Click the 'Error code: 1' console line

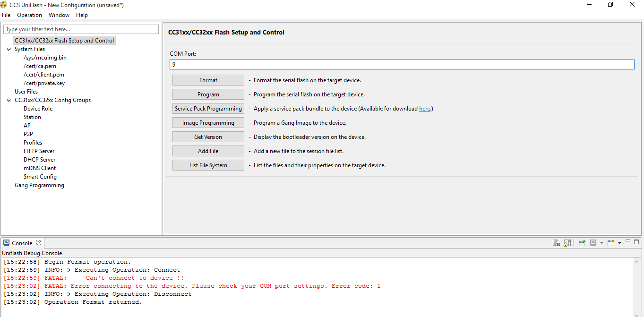tap(192, 286)
